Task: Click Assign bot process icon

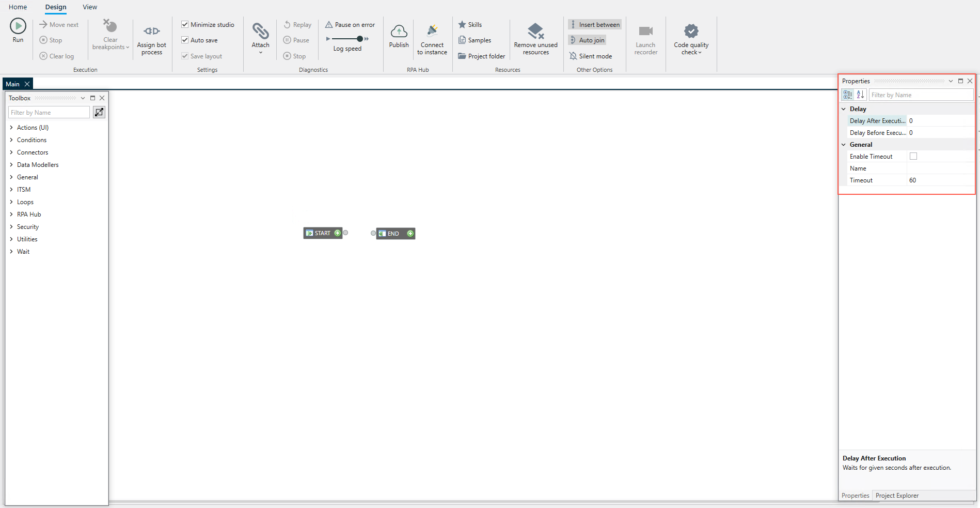Action: [x=152, y=31]
